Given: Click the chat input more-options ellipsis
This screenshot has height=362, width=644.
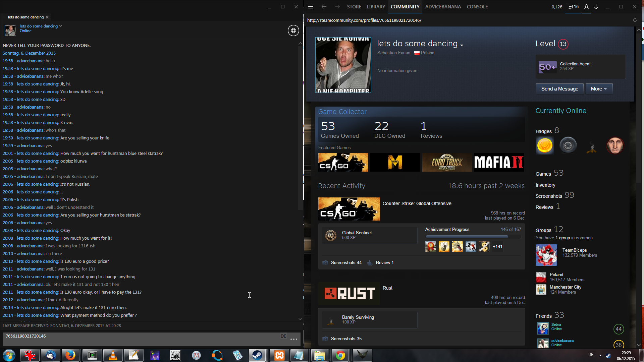Looking at the screenshot, I should (x=294, y=339).
